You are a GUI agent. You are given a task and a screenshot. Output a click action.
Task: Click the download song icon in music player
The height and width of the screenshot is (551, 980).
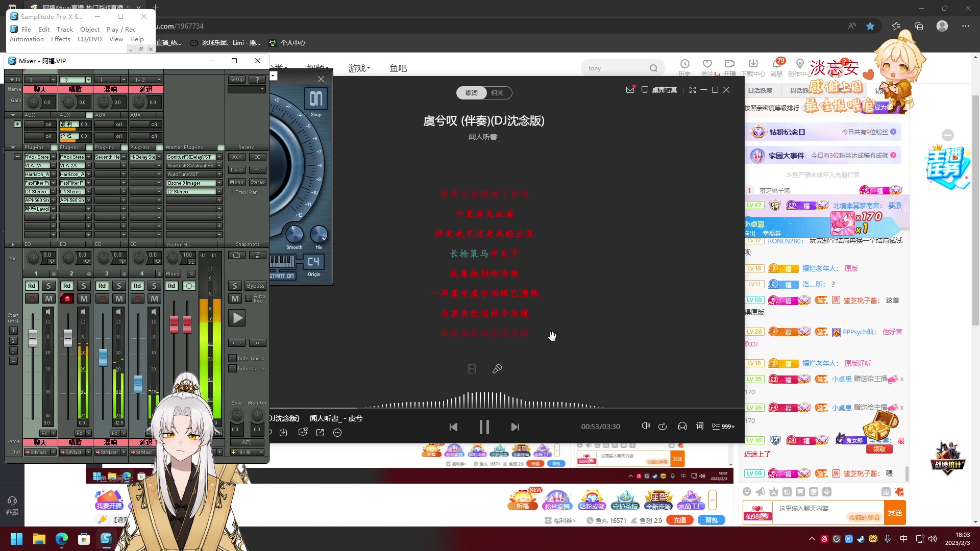point(284,433)
